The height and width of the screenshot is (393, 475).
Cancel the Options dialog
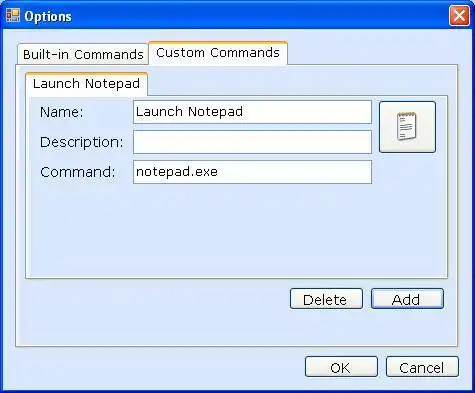(x=422, y=367)
